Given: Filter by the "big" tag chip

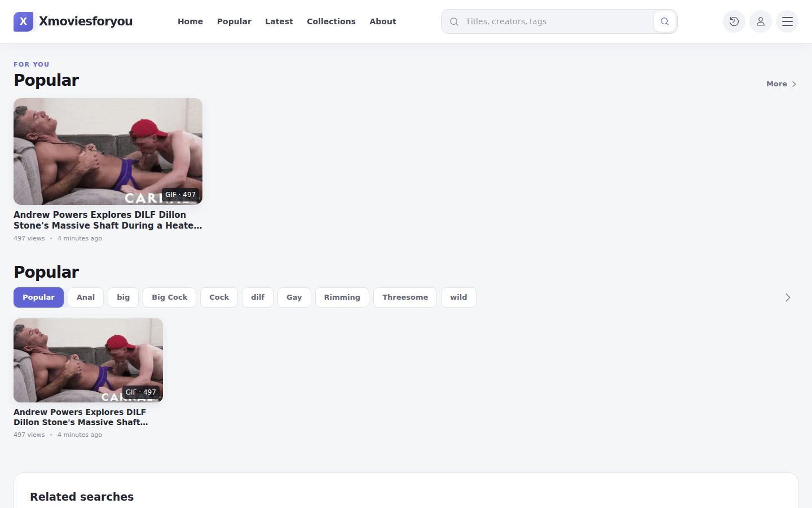Looking at the screenshot, I should tap(123, 297).
